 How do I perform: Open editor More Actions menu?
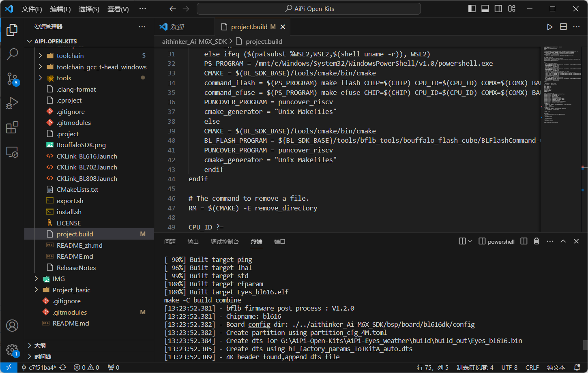[576, 27]
